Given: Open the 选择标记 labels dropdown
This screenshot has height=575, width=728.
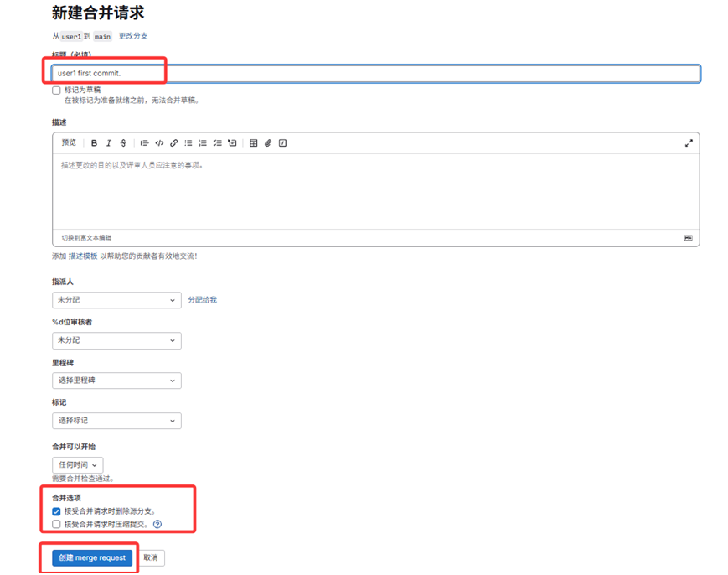Looking at the screenshot, I should 116,421.
